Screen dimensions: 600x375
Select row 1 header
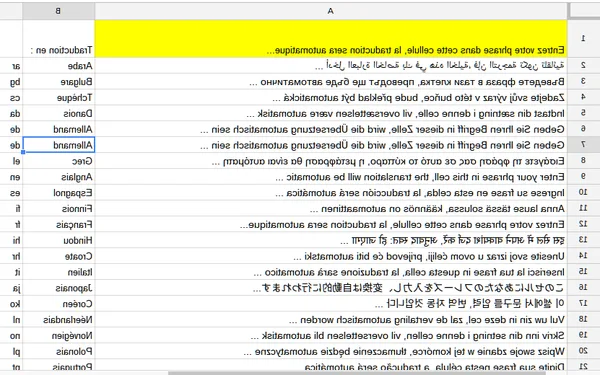click(583, 39)
